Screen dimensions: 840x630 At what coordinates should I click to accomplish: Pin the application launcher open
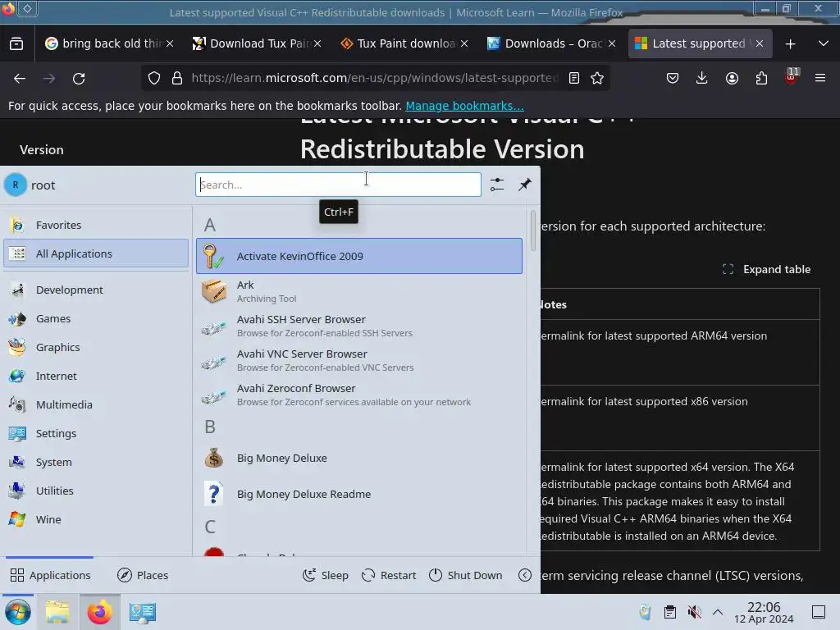click(525, 185)
